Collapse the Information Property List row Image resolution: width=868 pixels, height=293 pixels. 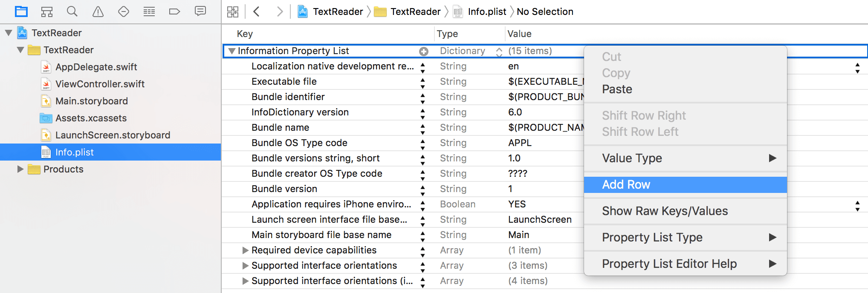[x=232, y=51]
